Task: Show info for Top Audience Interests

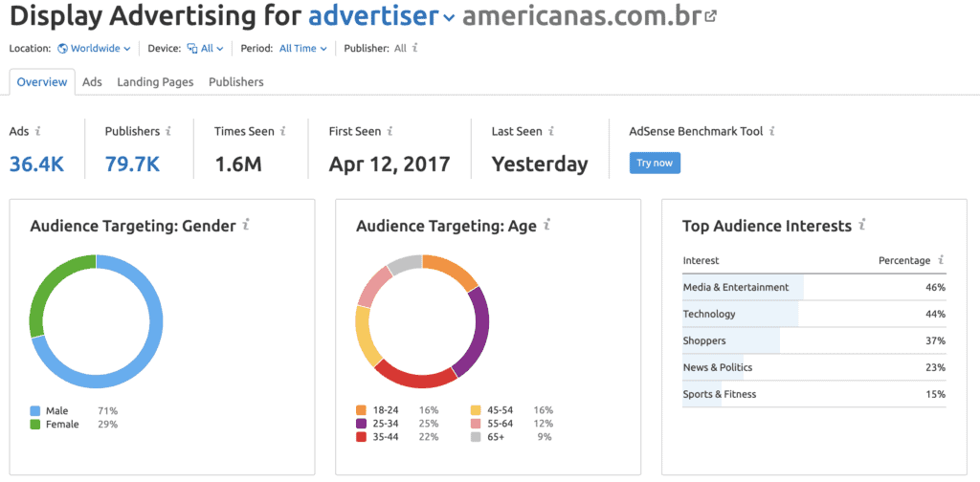Action: click(x=862, y=225)
